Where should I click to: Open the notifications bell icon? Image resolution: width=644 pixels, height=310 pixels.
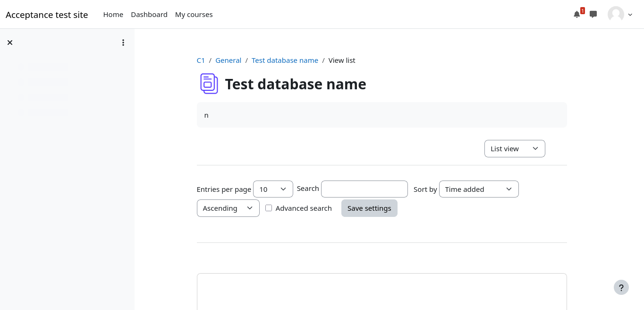coord(576,14)
